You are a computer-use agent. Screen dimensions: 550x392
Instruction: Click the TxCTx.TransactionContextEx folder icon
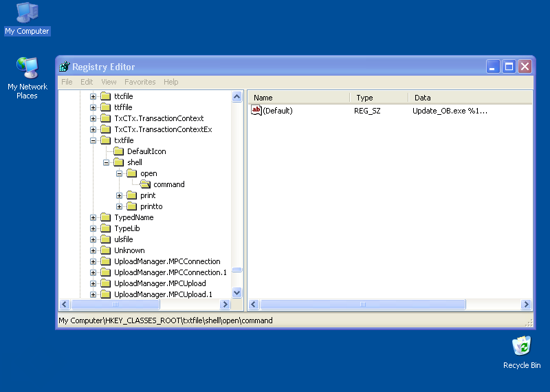(106, 129)
